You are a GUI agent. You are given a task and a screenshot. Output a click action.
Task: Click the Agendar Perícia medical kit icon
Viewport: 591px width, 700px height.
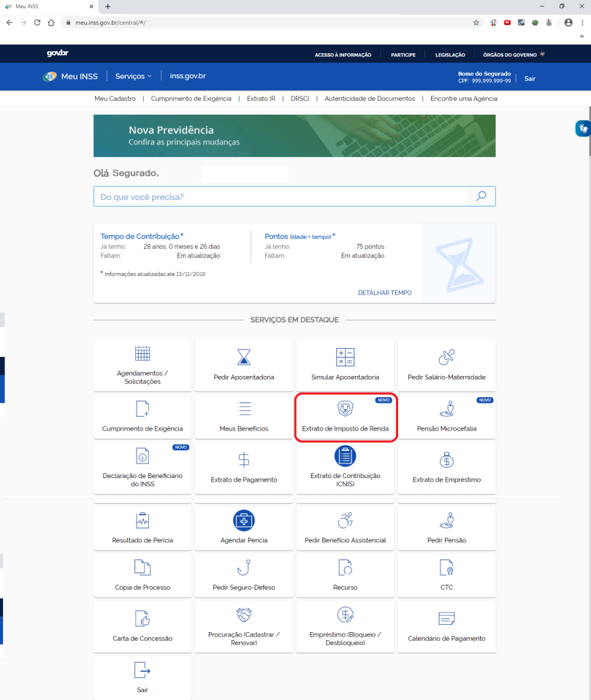tap(244, 520)
